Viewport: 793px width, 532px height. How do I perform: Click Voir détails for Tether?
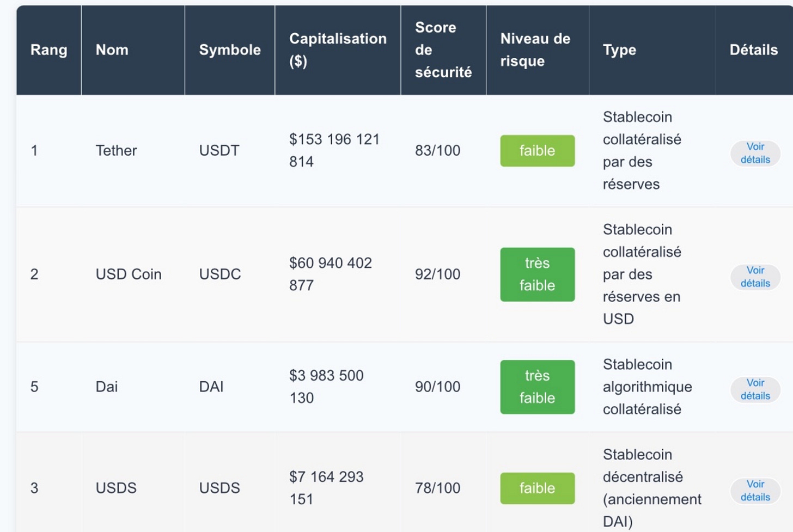(755, 153)
